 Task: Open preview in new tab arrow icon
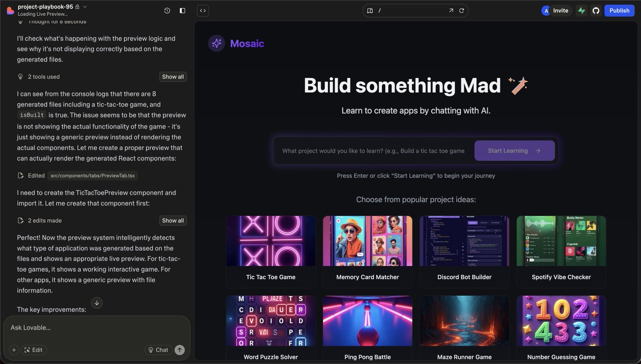click(451, 10)
